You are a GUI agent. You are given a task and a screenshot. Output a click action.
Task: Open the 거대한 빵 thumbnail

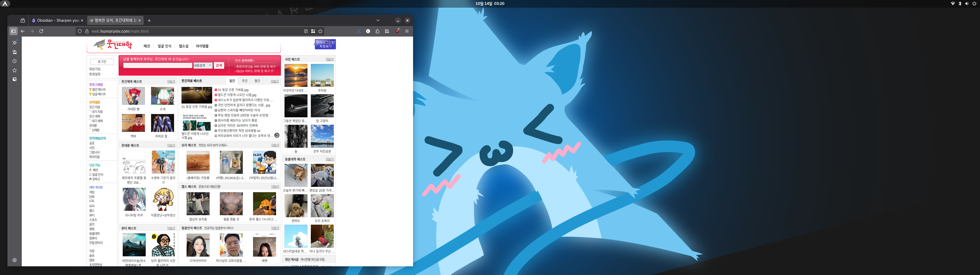click(133, 96)
